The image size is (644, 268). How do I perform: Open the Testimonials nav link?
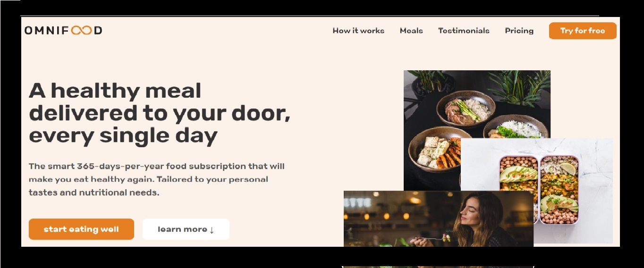tap(464, 31)
